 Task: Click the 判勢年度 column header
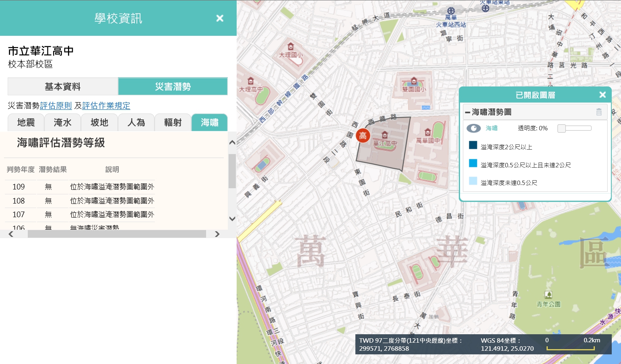[21, 170]
